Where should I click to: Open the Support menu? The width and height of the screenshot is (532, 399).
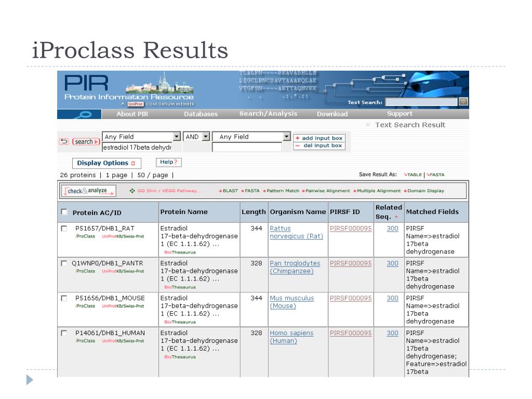(x=400, y=114)
